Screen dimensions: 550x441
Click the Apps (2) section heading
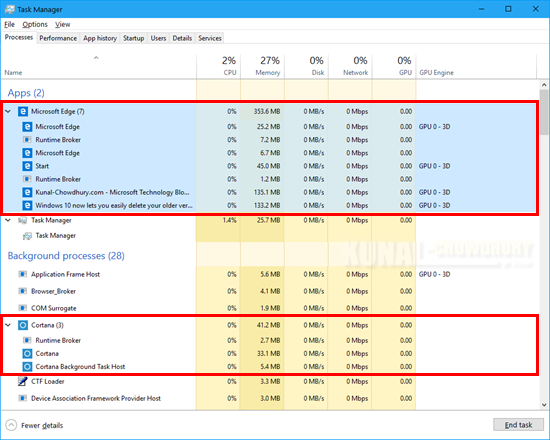coord(26,93)
